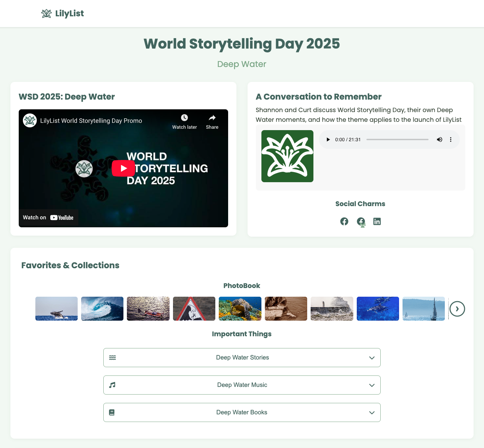Open the LilyList World Storytelling Day Promo title
This screenshot has width=484, height=448.
(x=91, y=121)
